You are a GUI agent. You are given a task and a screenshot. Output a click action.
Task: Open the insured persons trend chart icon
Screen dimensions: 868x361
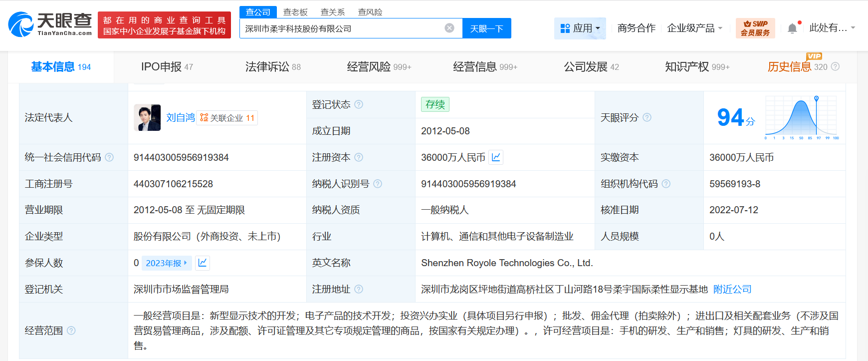point(203,263)
